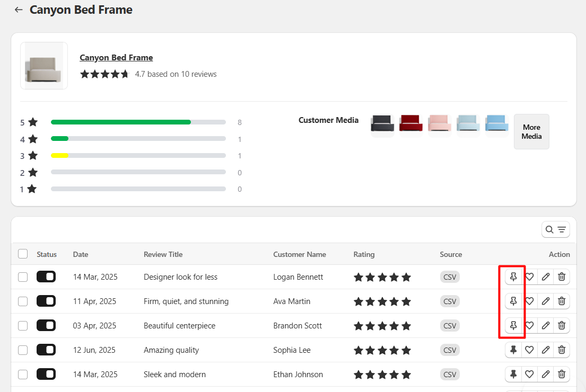Click the 5 star rating bar
The image size is (586, 392).
138,122
